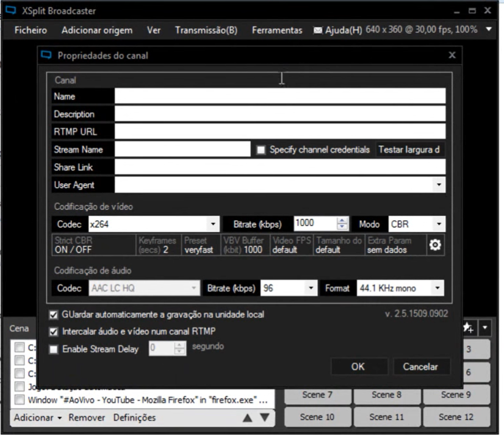The height and width of the screenshot is (436, 504).
Task: Switch to Scene 8
Action: [387, 395]
